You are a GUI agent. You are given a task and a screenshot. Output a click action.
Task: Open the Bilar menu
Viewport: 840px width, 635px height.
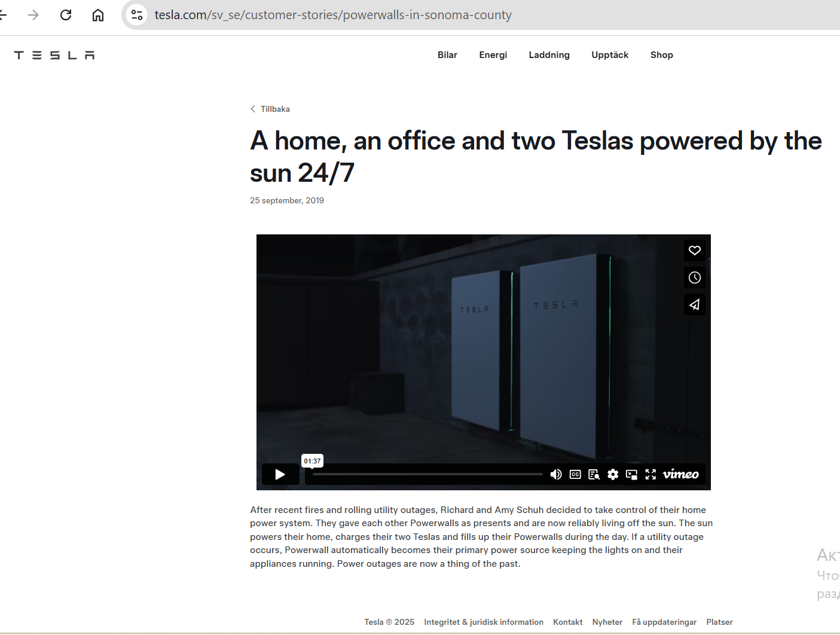447,55
